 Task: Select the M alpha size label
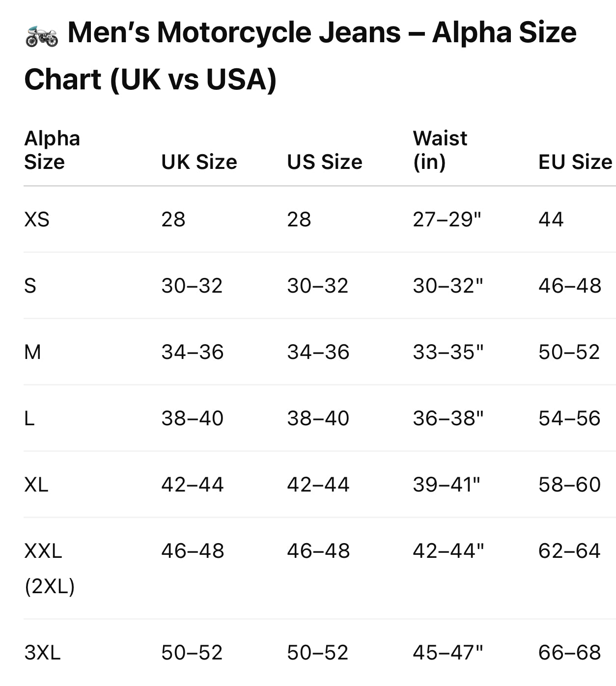click(x=32, y=352)
